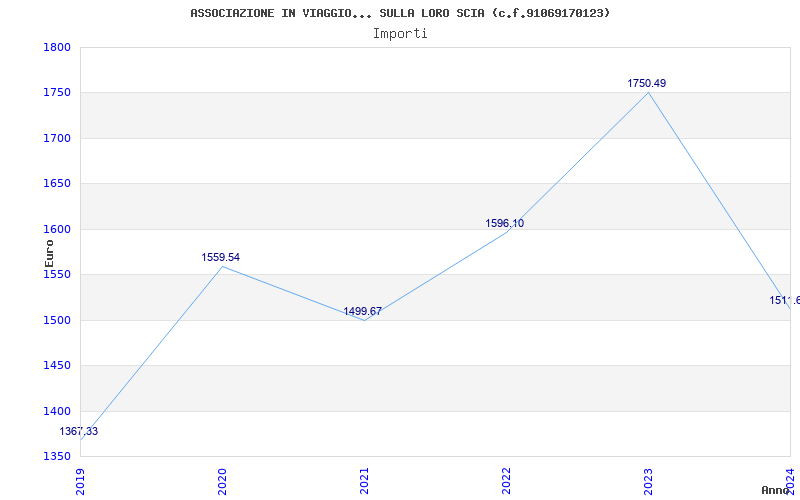This screenshot has width=800, height=500.
Task: Click the 1500 y-axis value
Action: [x=57, y=320]
